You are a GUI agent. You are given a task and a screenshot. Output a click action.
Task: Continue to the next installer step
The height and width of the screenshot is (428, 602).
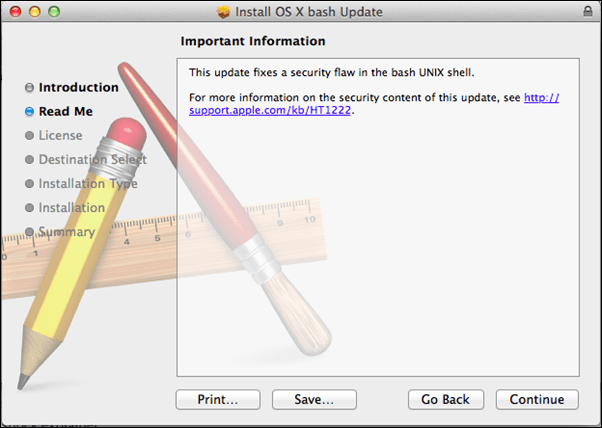[537, 400]
